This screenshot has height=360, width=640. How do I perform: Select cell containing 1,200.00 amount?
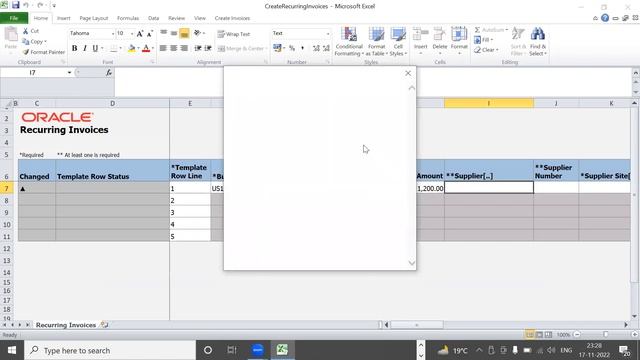(x=430, y=188)
